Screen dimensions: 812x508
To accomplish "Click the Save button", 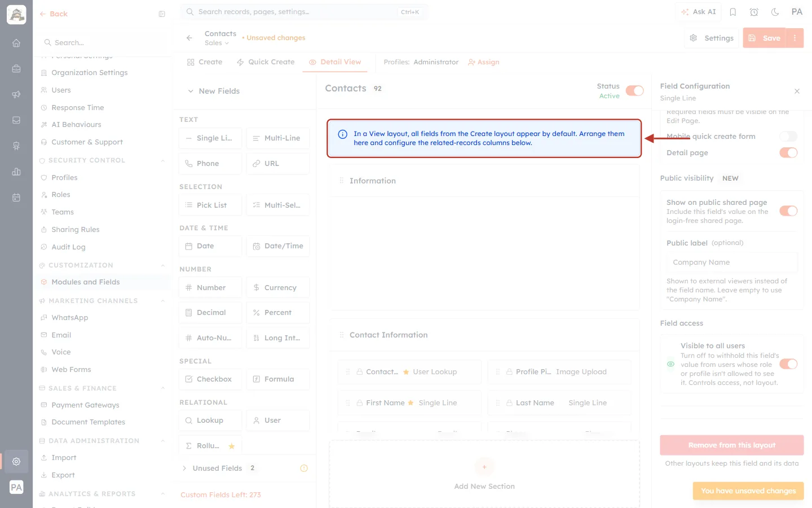I will (765, 38).
